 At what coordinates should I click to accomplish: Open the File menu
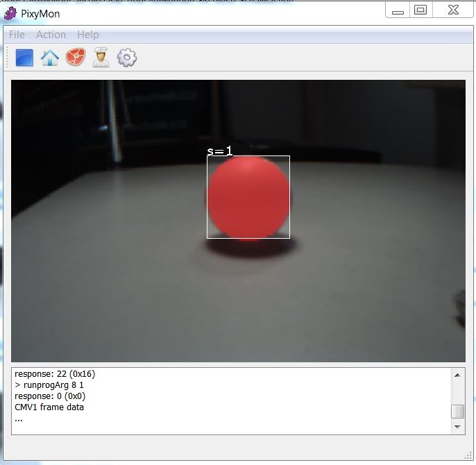point(17,35)
